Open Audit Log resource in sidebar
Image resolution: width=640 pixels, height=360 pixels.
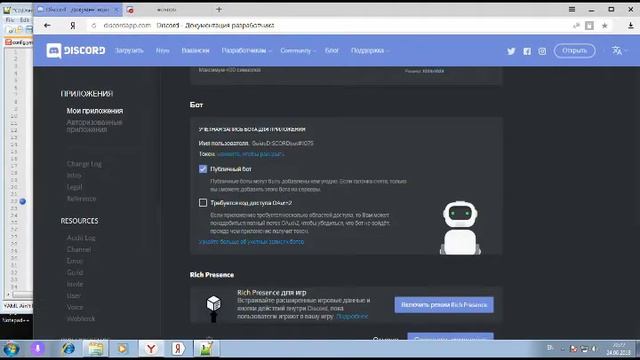point(81,238)
